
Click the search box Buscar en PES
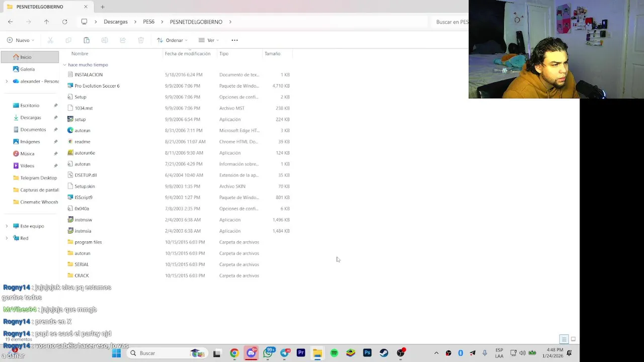click(450, 22)
